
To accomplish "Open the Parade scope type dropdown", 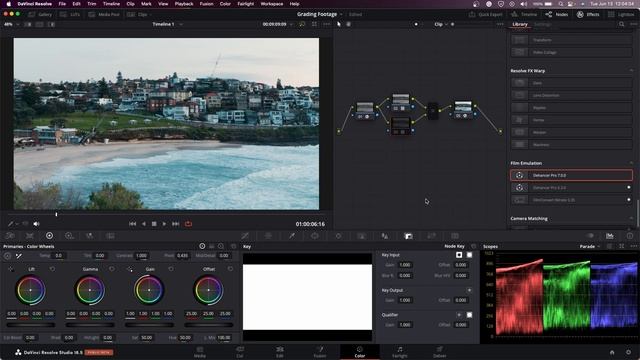I will 590,246.
